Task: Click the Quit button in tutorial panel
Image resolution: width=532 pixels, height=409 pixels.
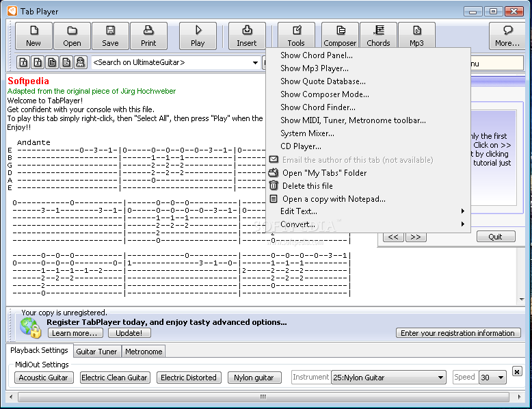Action: click(495, 237)
